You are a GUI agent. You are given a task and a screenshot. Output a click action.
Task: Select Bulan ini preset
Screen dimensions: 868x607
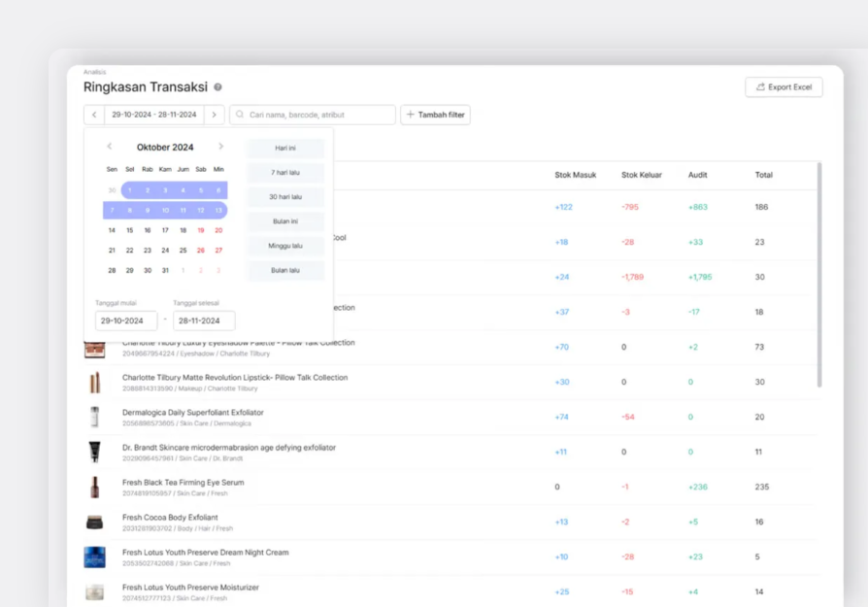coord(285,221)
